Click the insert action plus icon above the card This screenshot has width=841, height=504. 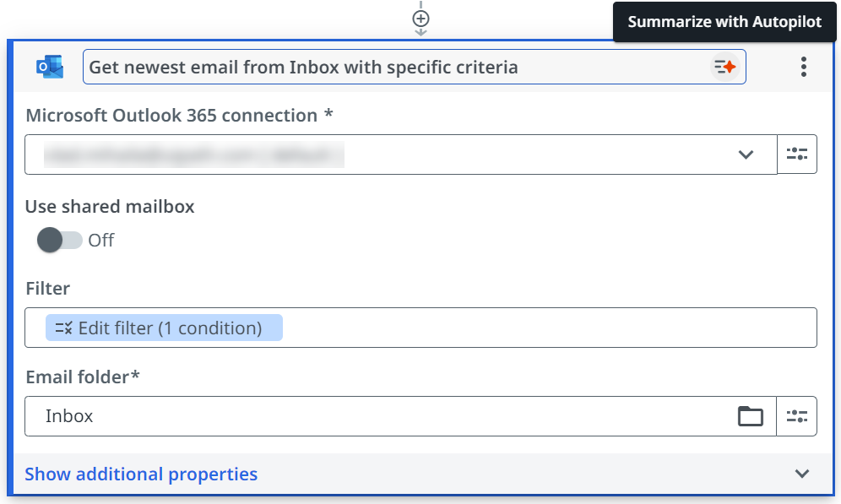click(420, 17)
